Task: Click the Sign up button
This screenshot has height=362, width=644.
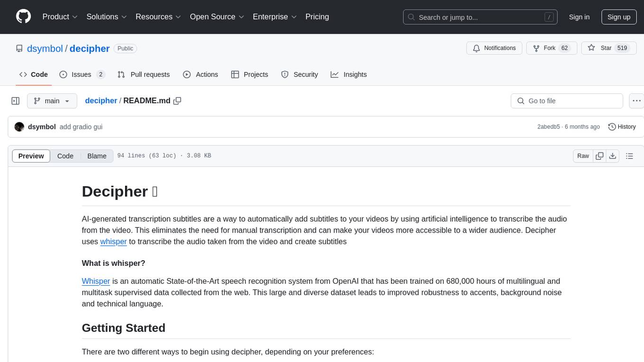Action: [619, 17]
